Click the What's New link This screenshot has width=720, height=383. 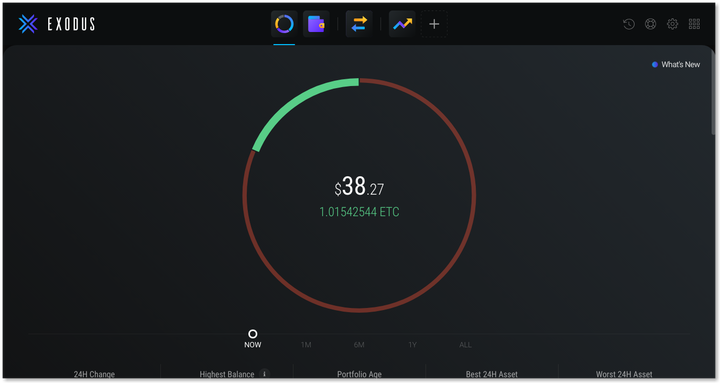(676, 65)
